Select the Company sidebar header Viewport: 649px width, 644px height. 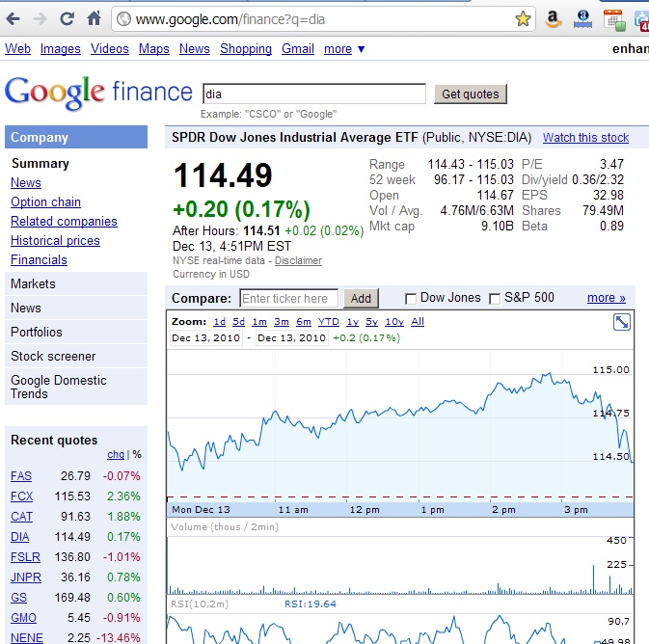(76, 137)
